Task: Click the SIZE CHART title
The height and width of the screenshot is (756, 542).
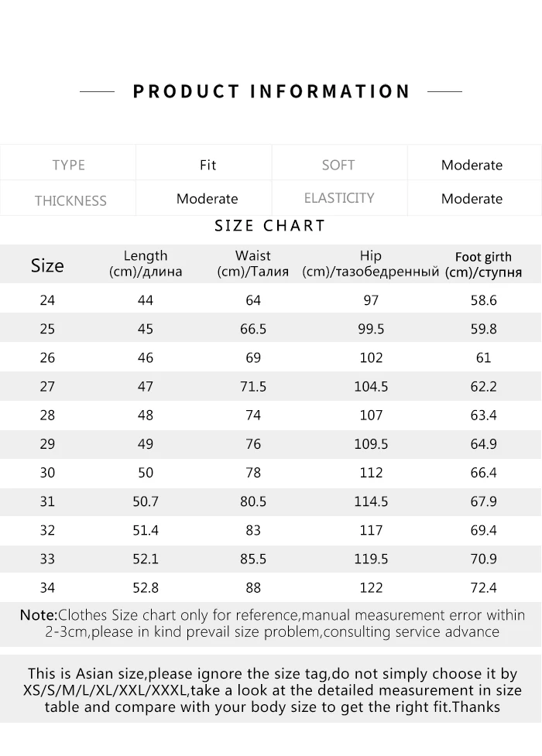Action: point(270,226)
